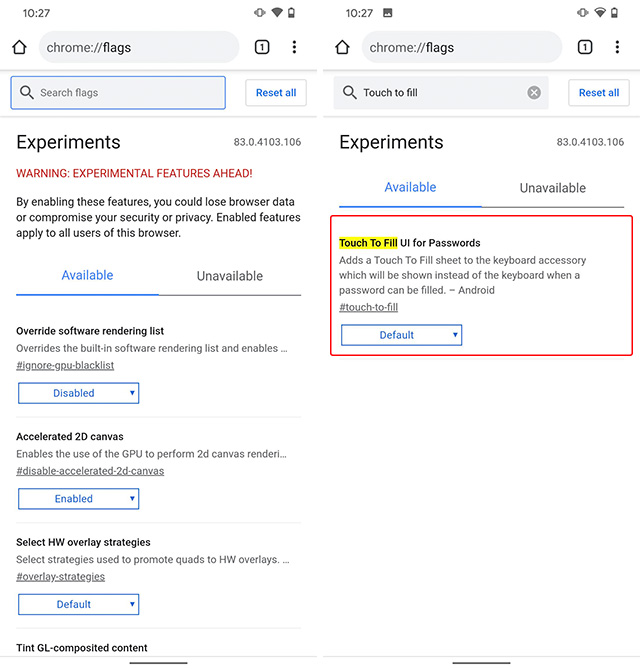Click the magnifier icon beside Search flags
Viewport: 640px width, 669px height.
(x=27, y=93)
